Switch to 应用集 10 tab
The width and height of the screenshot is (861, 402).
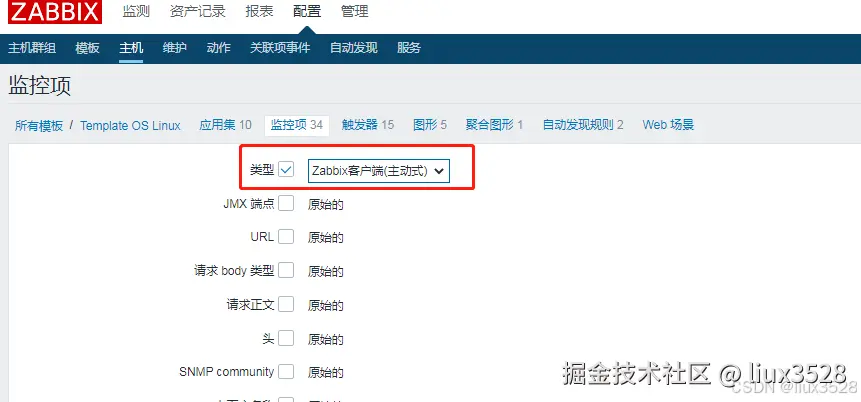pos(225,125)
